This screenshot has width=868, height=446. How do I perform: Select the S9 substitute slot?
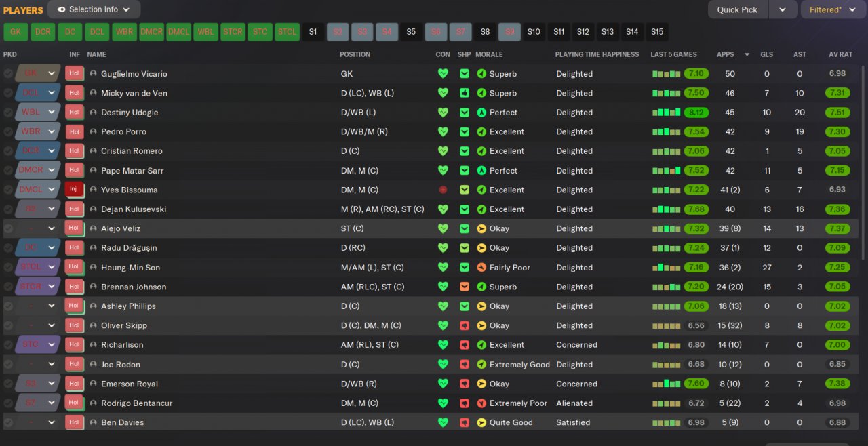point(509,32)
